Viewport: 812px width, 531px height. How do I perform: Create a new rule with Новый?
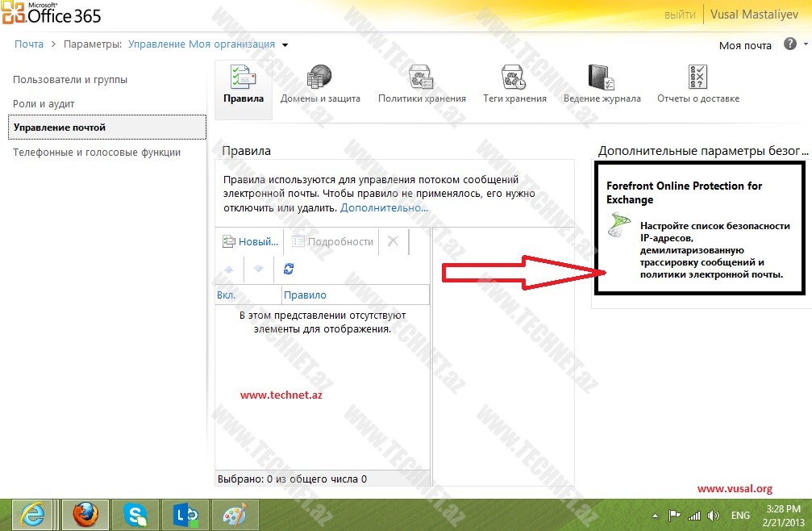click(251, 241)
